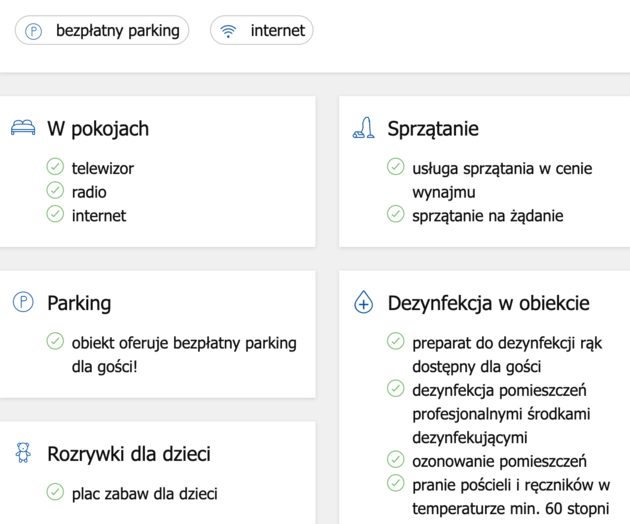The height and width of the screenshot is (524, 630).
Task: Click the parking icon in bezpłatny parking chip
Action: [34, 31]
